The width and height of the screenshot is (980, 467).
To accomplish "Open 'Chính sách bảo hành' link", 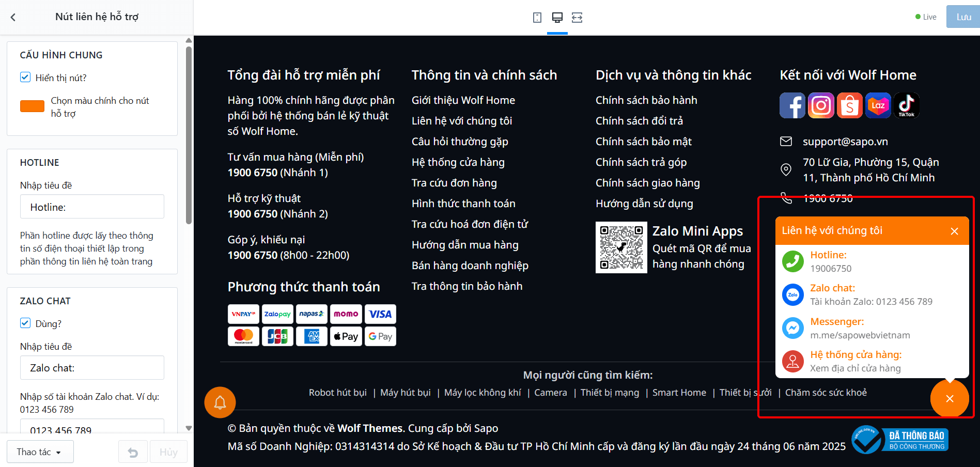I will pyautogui.click(x=646, y=100).
